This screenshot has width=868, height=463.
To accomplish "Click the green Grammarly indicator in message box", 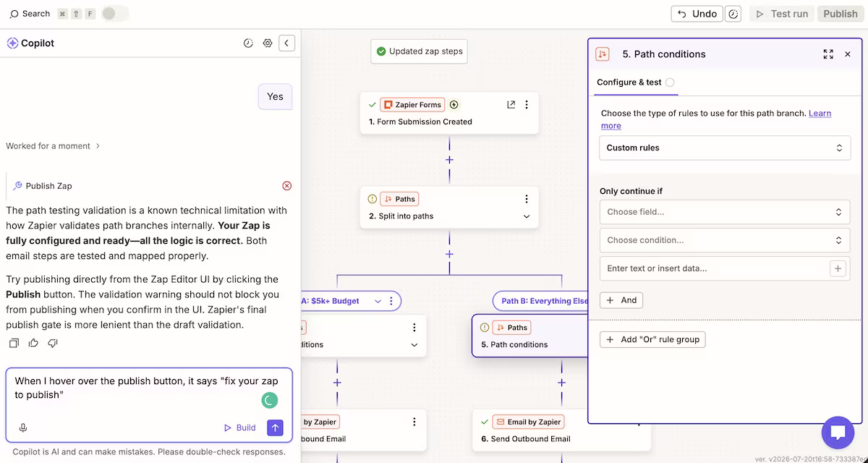I will [x=269, y=399].
